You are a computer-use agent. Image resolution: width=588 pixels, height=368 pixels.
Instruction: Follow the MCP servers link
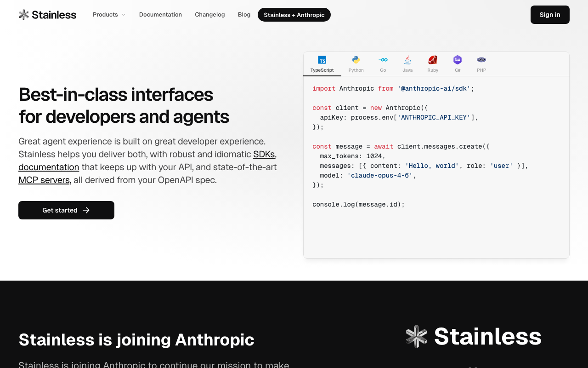pos(44,180)
